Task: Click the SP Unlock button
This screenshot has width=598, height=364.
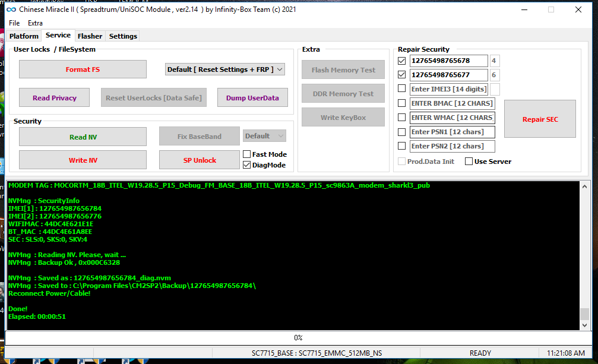Action: coord(200,160)
